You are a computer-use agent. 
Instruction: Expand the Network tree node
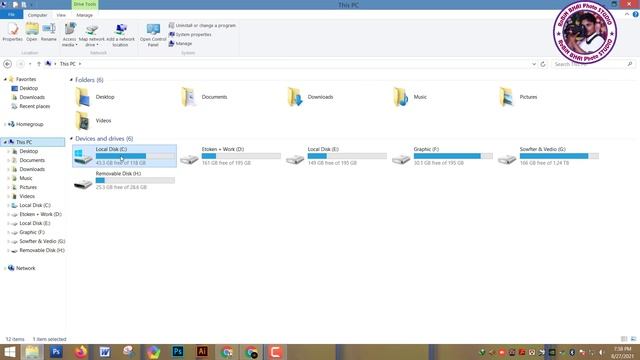point(5,268)
